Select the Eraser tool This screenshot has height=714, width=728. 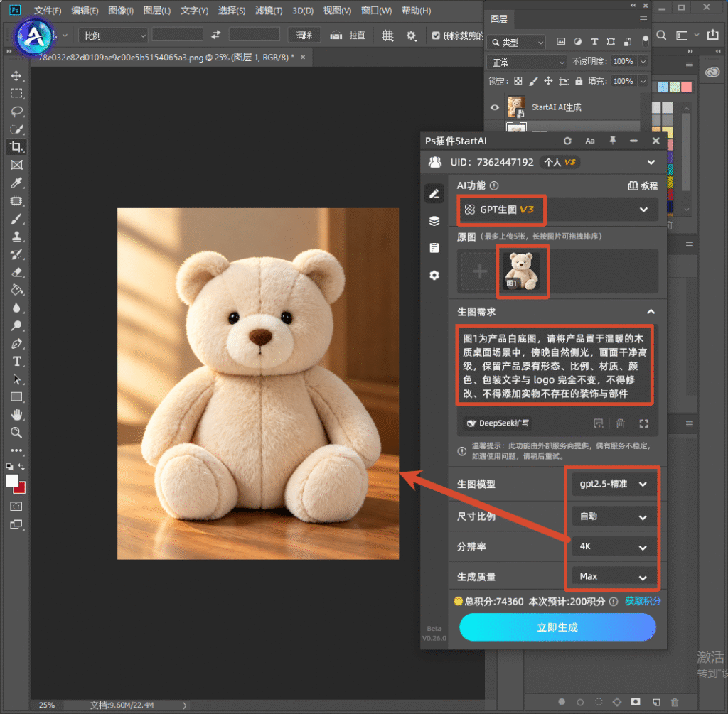[x=16, y=272]
